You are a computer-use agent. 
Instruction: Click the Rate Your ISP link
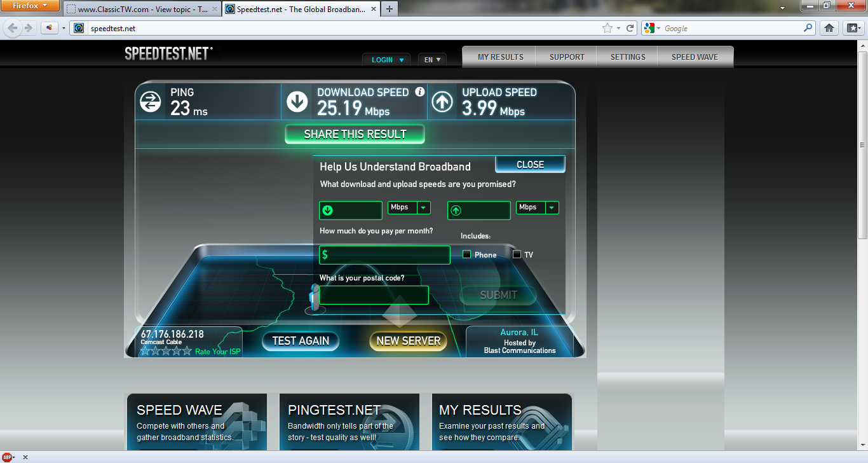[x=218, y=351]
